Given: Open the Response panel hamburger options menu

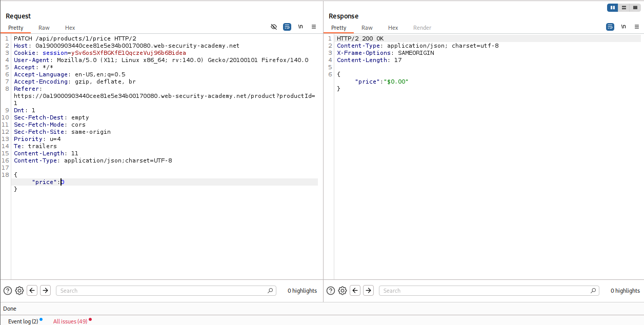Looking at the screenshot, I should 636,27.
